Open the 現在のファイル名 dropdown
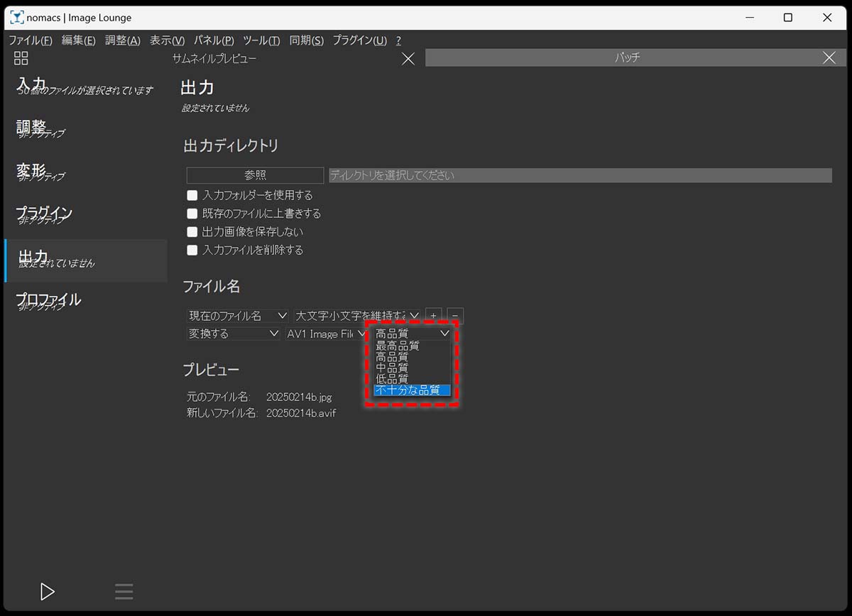This screenshot has height=616, width=852. coord(237,316)
